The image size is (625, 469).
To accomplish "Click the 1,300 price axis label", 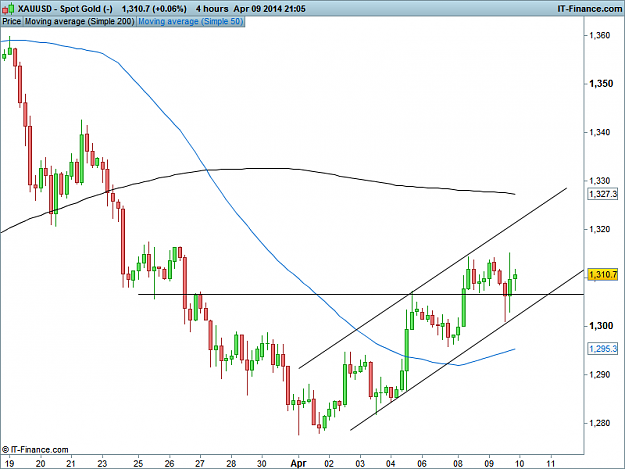I will tap(601, 326).
